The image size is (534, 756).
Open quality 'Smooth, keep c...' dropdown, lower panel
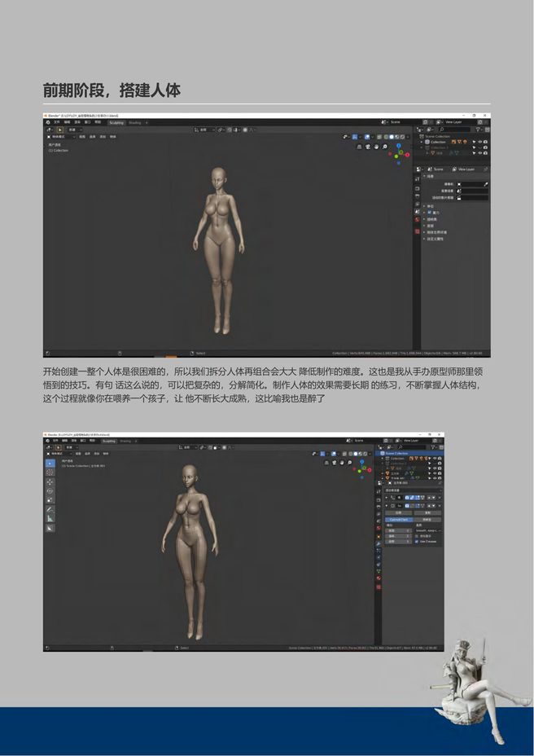428,530
